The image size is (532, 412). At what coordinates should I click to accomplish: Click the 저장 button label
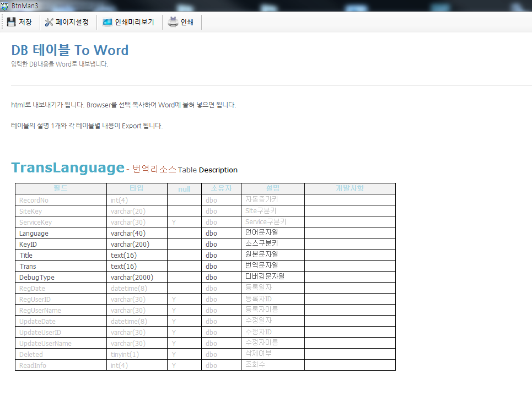coord(25,22)
